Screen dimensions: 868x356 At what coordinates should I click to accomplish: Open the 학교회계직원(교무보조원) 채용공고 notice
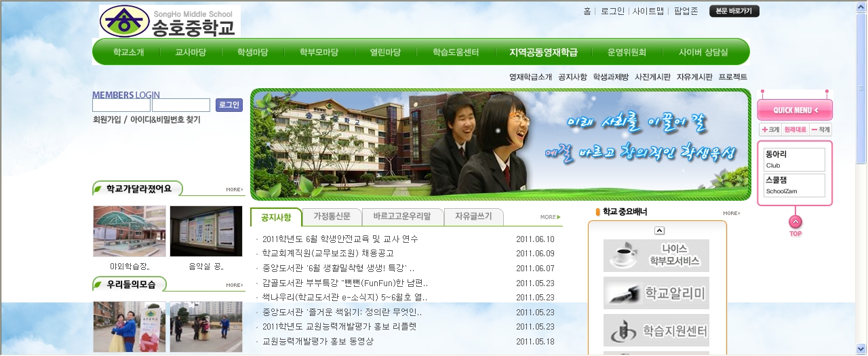pos(328,254)
